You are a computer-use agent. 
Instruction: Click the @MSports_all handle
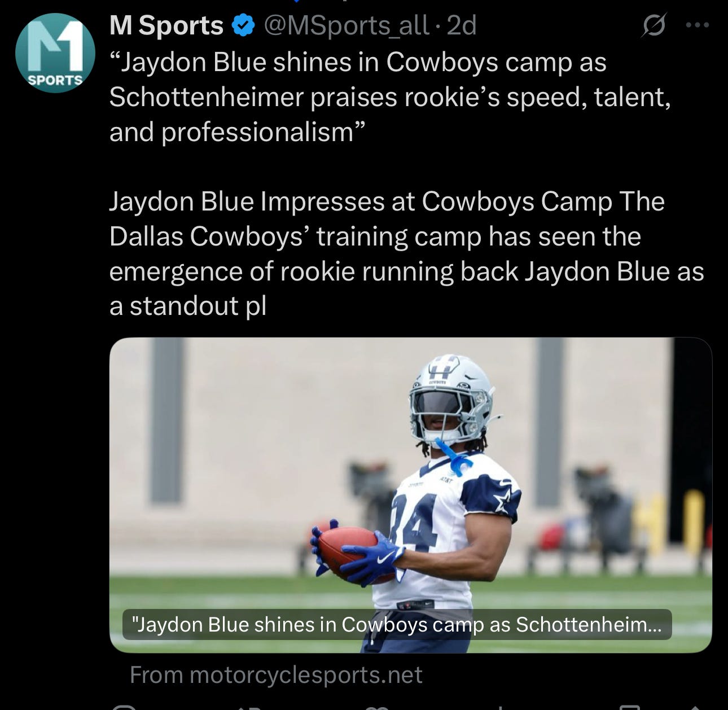[x=347, y=26]
